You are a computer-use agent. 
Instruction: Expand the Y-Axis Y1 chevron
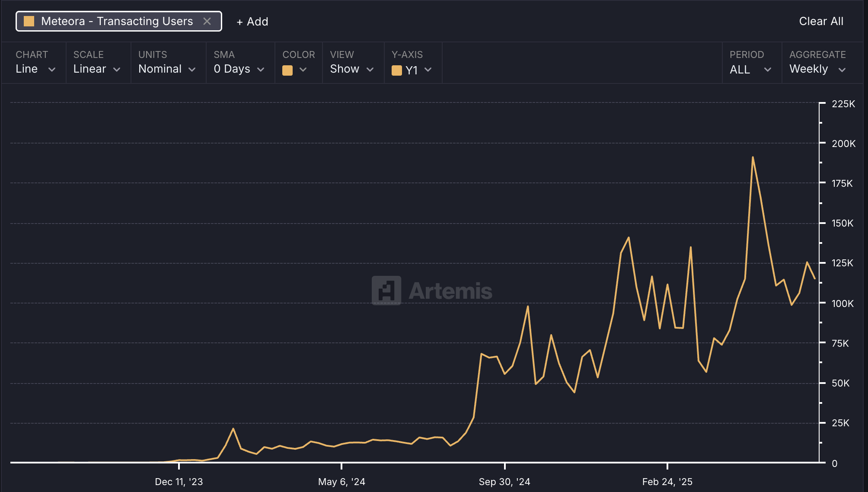click(x=428, y=70)
